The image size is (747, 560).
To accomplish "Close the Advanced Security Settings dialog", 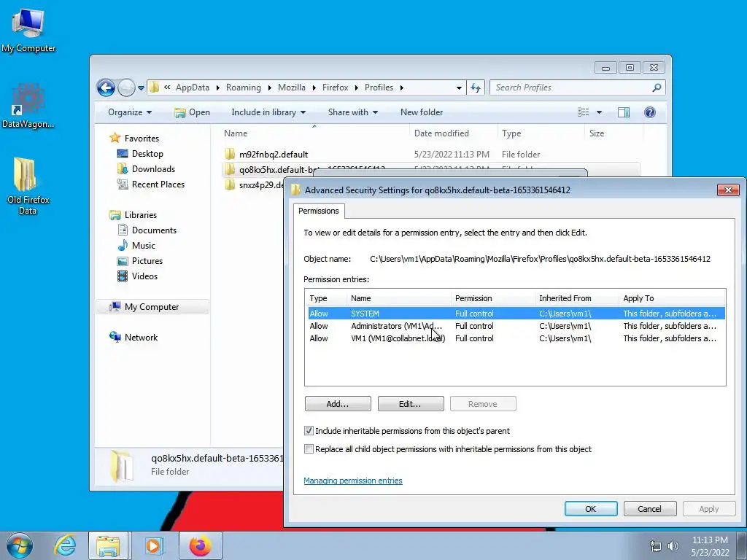I will (728, 190).
